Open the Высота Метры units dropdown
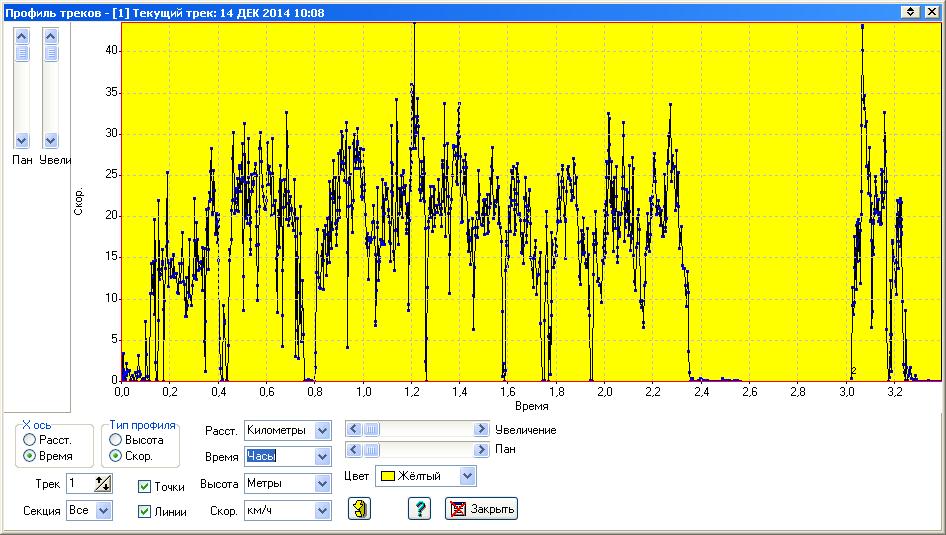The height and width of the screenshot is (535, 946). point(321,484)
